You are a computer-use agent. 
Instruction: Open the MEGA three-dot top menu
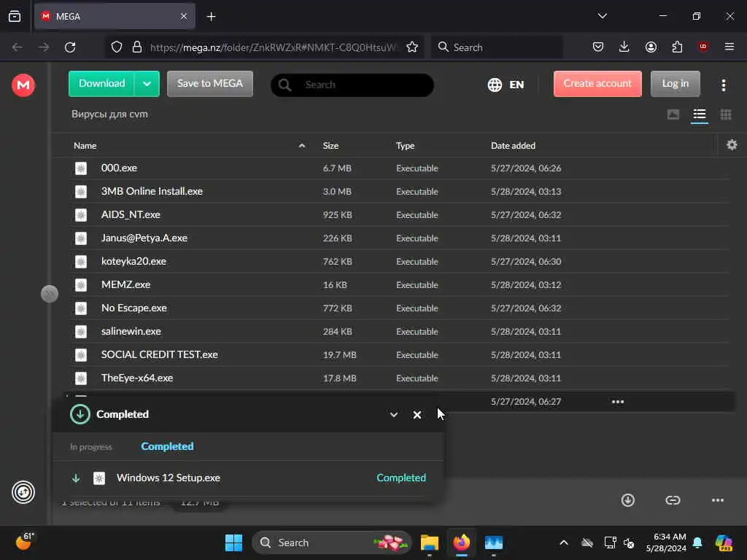[724, 85]
